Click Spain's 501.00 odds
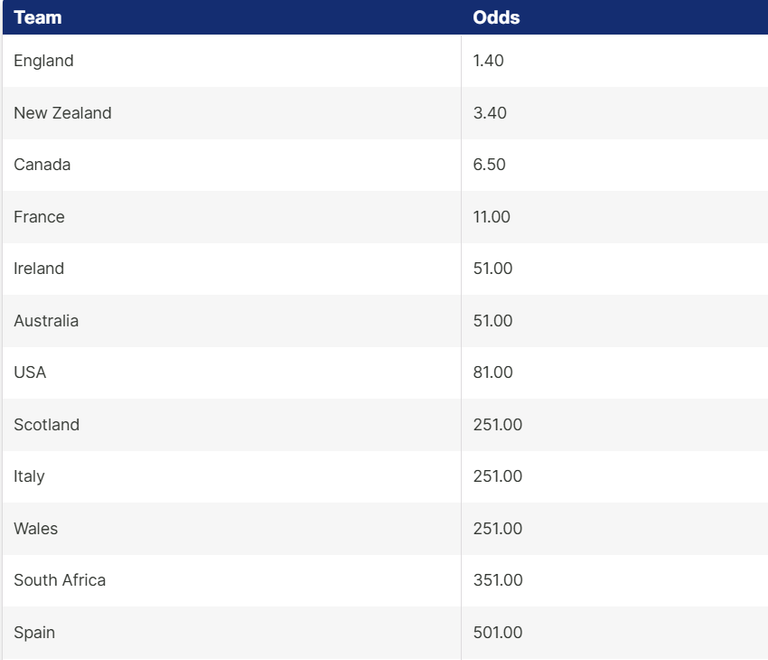The height and width of the screenshot is (660, 768). pyautogui.click(x=498, y=633)
